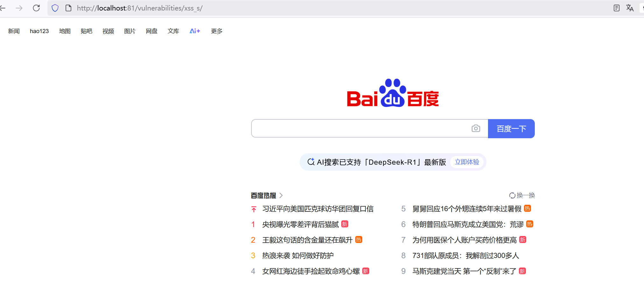Click AI搜索已支持 DeepSeek-R1 最新版 text
Viewport: 644px width, 300px height.
click(x=381, y=162)
